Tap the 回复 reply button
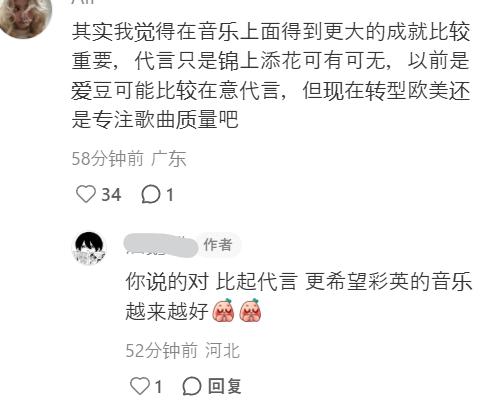The image size is (496, 418). (x=224, y=386)
